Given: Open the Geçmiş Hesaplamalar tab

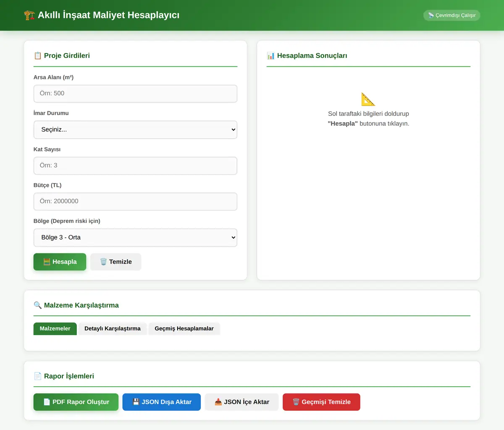Looking at the screenshot, I should (184, 329).
